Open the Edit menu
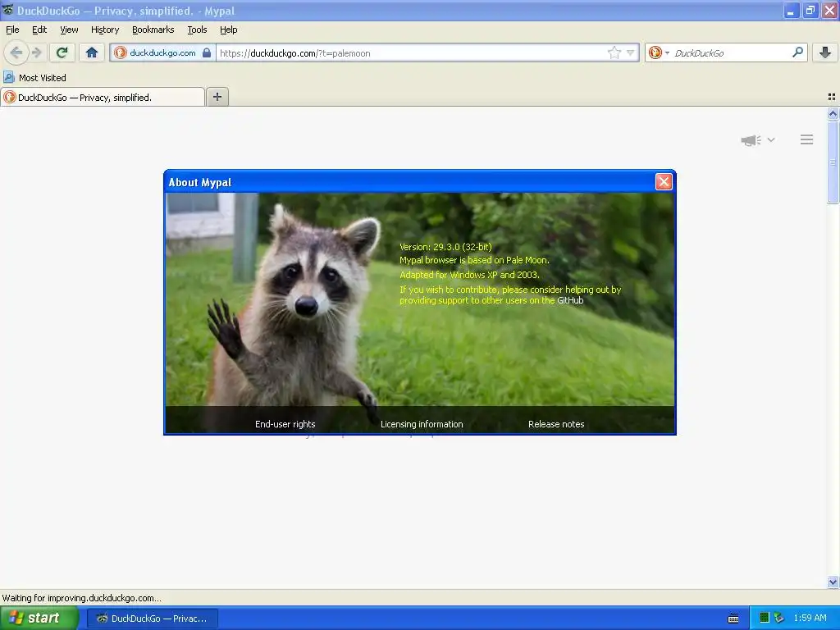This screenshot has height=630, width=840. [39, 30]
